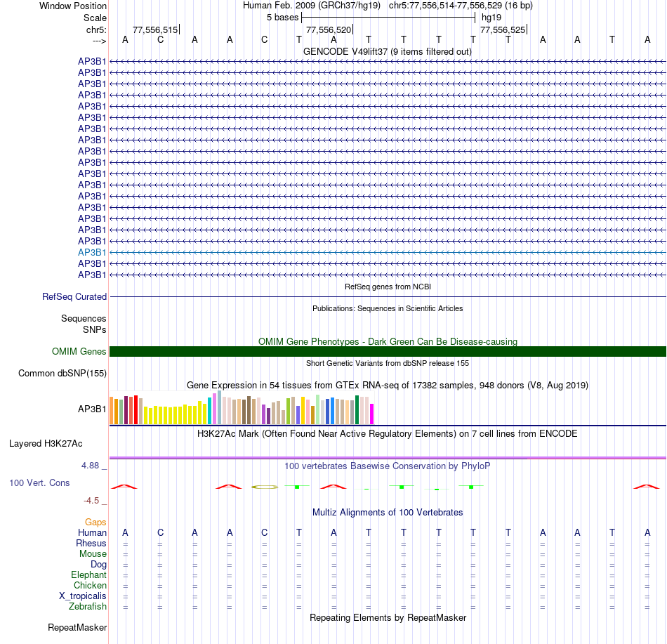Click the Rhesus species label
667x644 pixels.
click(x=91, y=543)
